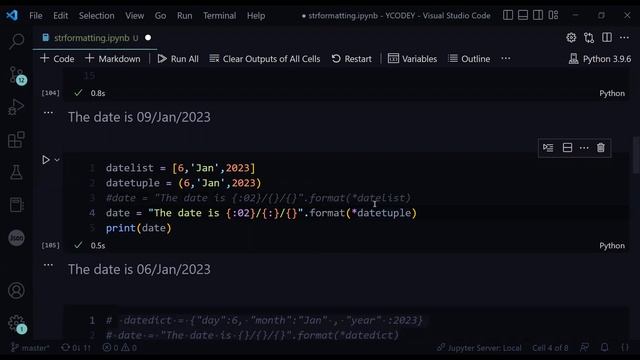Open notebook settings gear icon

(x=571, y=38)
